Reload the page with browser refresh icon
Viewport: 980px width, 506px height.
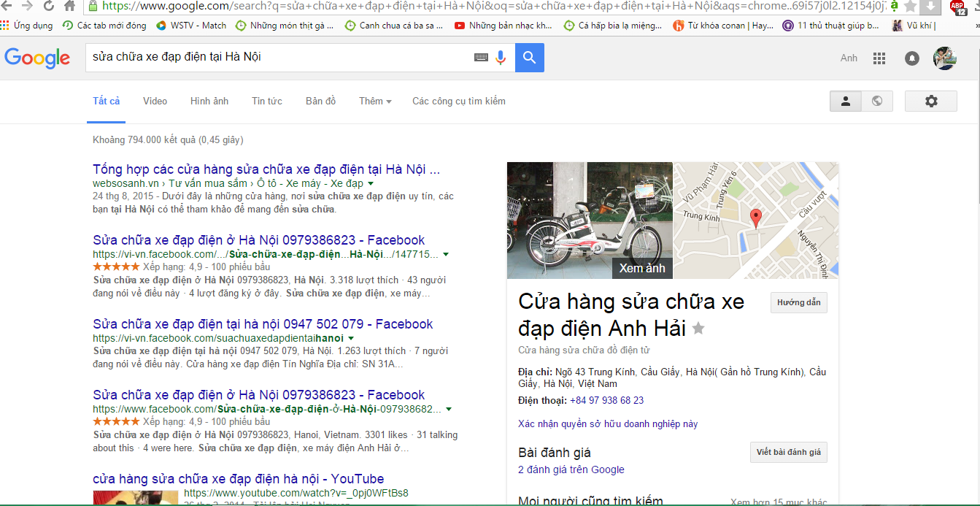tap(48, 7)
